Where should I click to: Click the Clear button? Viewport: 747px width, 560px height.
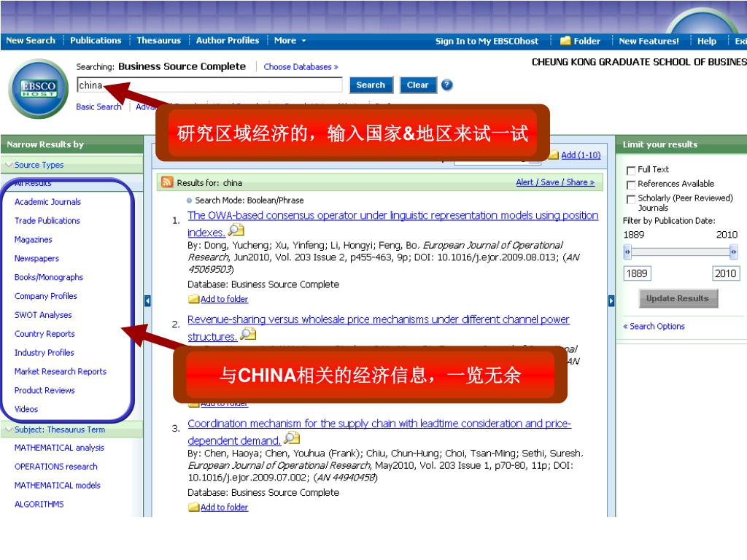point(418,85)
